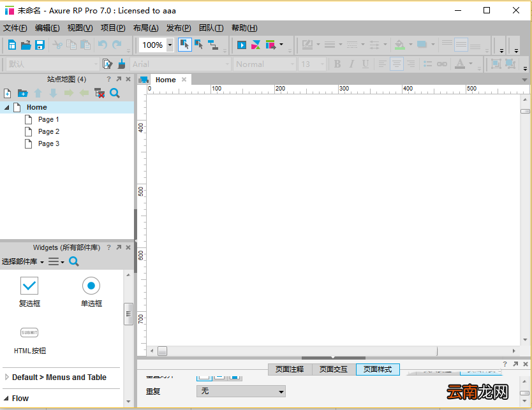
Task: Align text left
Action: click(382, 64)
